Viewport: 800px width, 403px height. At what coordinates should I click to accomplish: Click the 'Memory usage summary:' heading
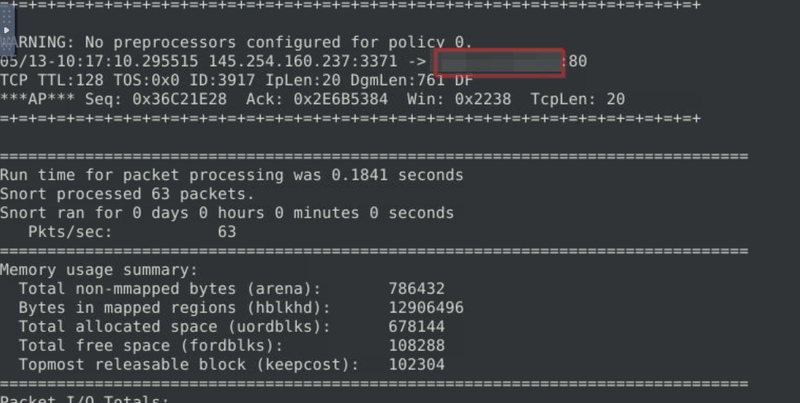[x=99, y=270]
